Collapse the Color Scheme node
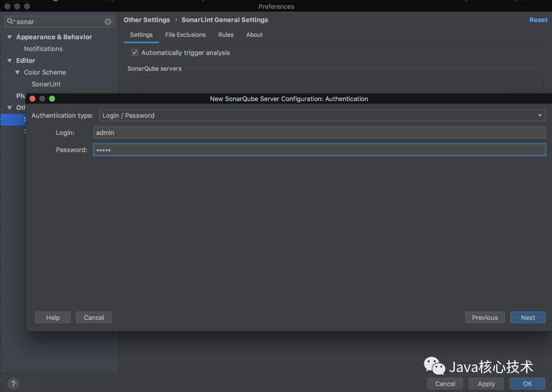This screenshot has height=392, width=552. click(x=17, y=72)
